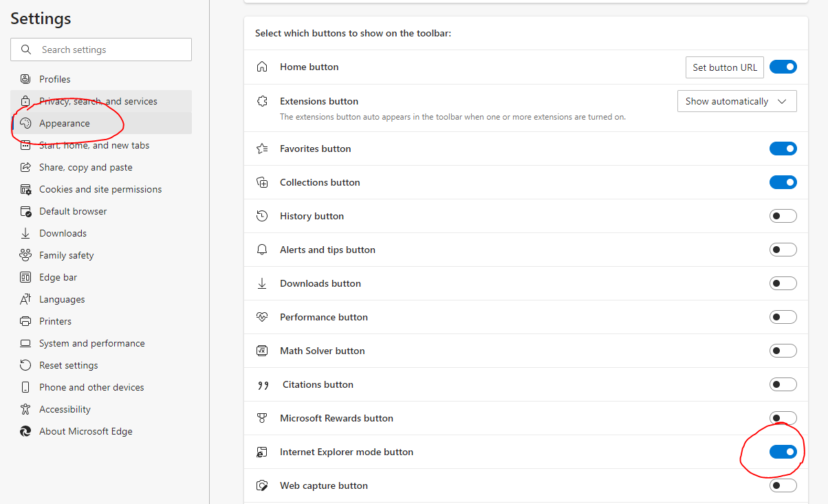828x504 pixels.
Task: Enable the Microsoft Rewards button toggle
Action: point(783,418)
